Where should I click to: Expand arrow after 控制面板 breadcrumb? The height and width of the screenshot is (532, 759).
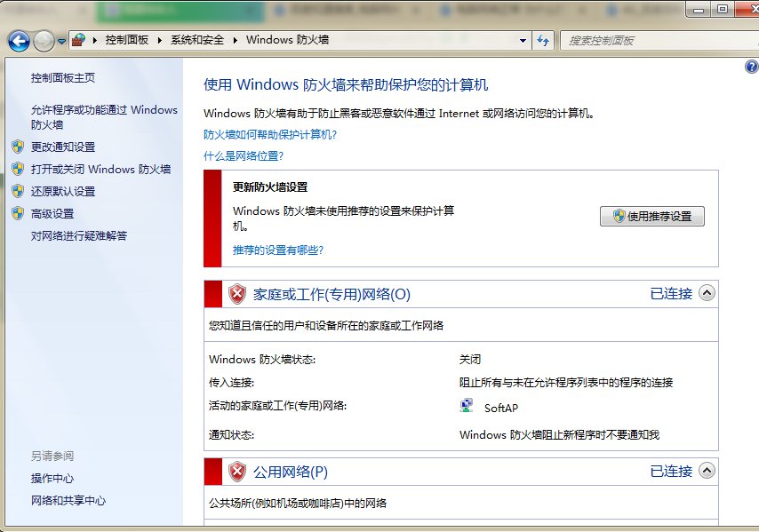point(159,41)
